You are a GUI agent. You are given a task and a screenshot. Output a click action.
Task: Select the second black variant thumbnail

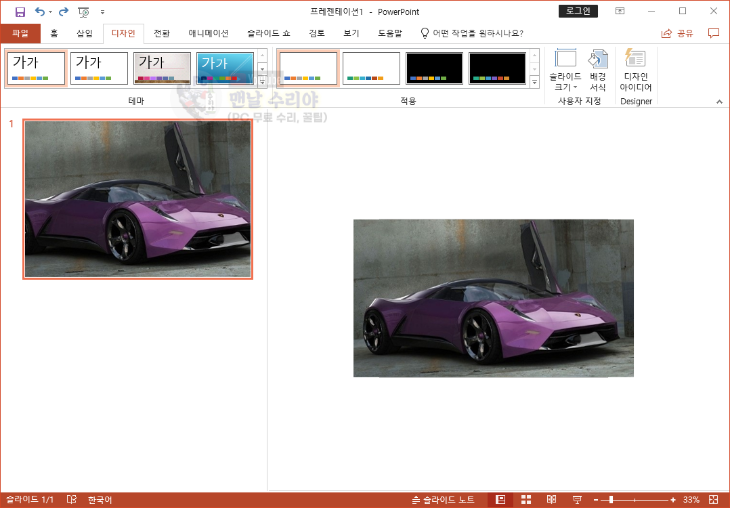(497, 68)
